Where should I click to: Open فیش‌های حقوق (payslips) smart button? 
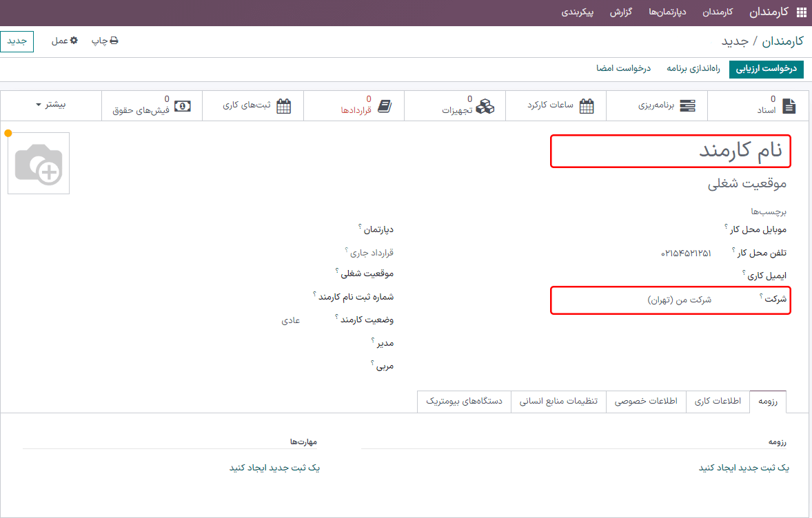tap(149, 105)
